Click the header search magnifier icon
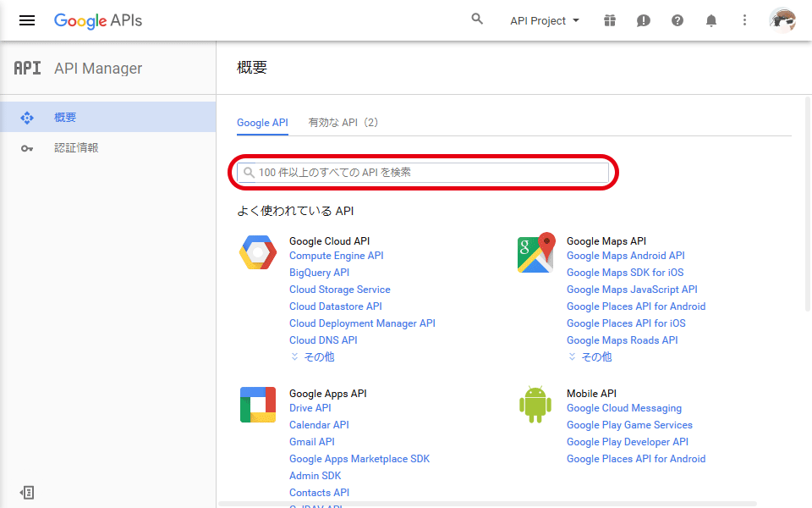812x508 pixels. click(477, 19)
